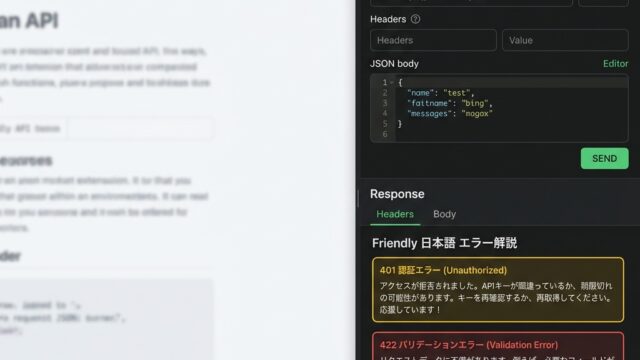
Task: Focus the Headers name input field
Action: coord(433,40)
